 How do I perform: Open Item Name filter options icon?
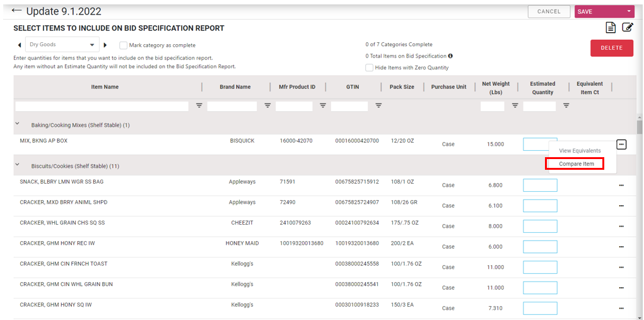[199, 105]
